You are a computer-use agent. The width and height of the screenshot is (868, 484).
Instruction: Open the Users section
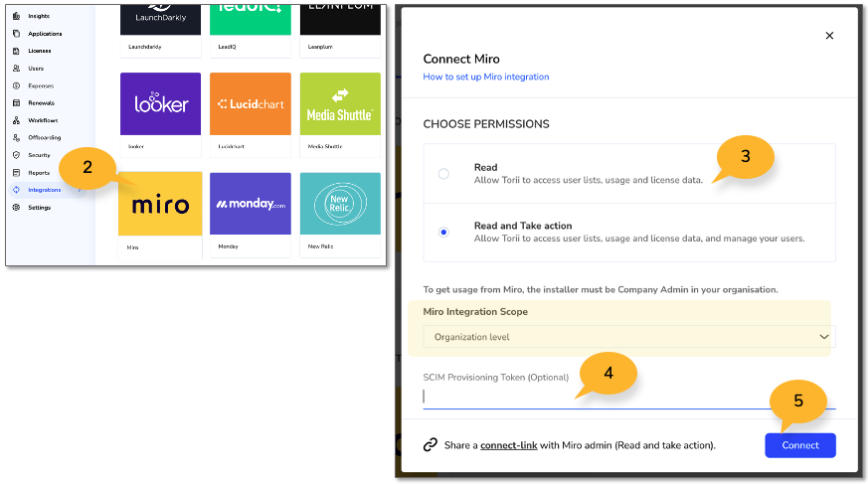pyautogui.click(x=36, y=69)
